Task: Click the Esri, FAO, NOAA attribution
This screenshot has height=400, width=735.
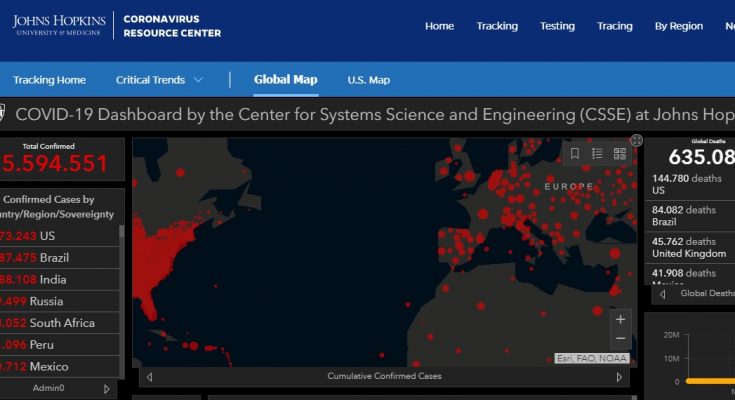Action: coord(591,359)
